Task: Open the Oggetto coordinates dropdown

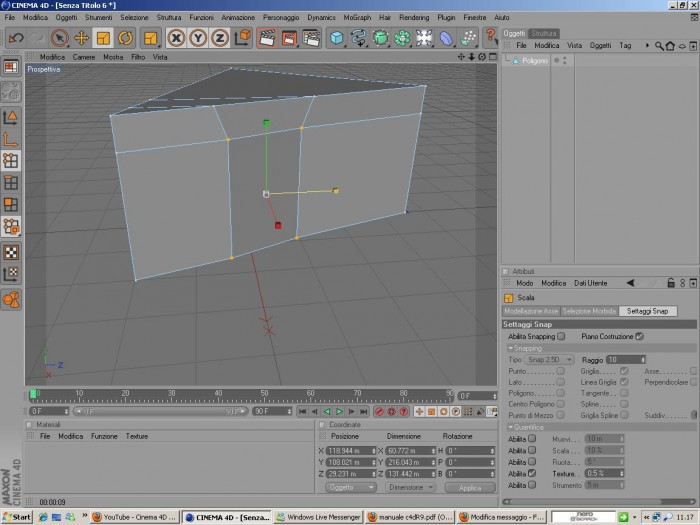Action: coord(351,487)
